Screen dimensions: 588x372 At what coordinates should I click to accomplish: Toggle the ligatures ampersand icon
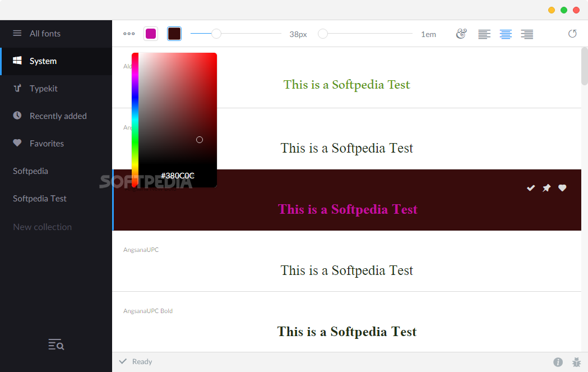[x=461, y=34]
